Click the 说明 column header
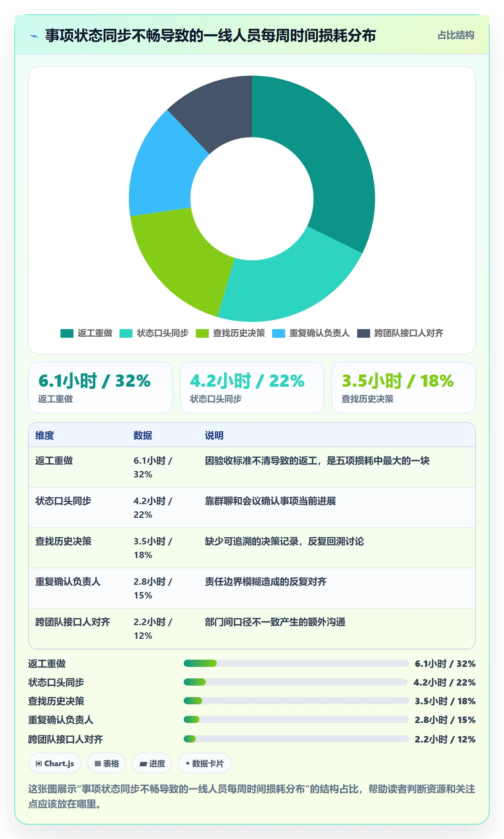This screenshot has width=504, height=839. pyautogui.click(x=214, y=435)
